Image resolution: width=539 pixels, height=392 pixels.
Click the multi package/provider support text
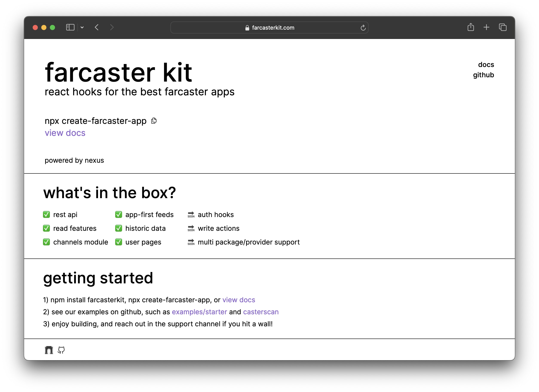(x=249, y=242)
